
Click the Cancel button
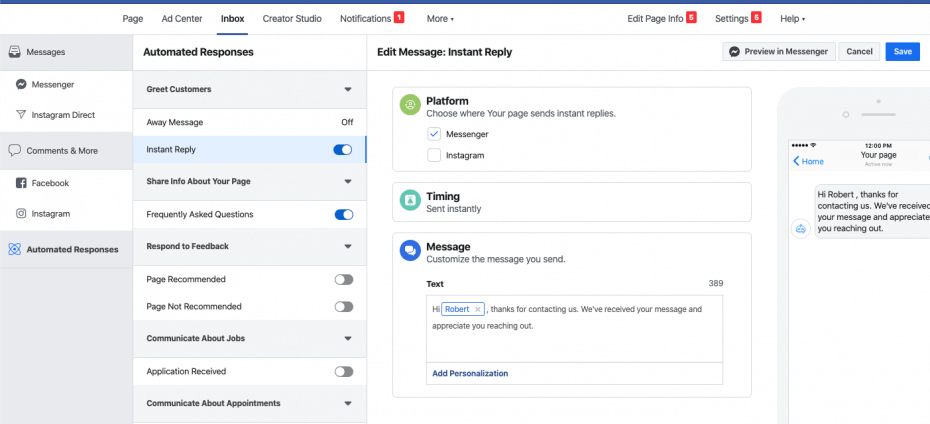(859, 52)
